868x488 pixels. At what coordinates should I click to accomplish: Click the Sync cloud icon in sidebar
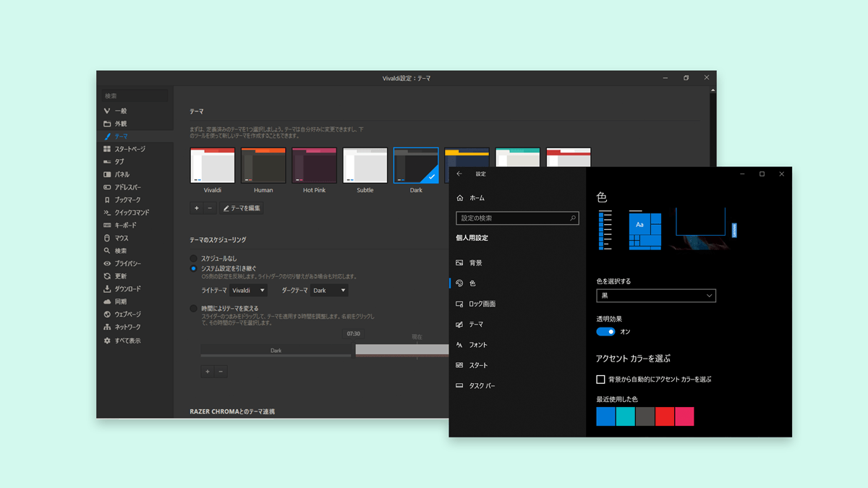[107, 301]
